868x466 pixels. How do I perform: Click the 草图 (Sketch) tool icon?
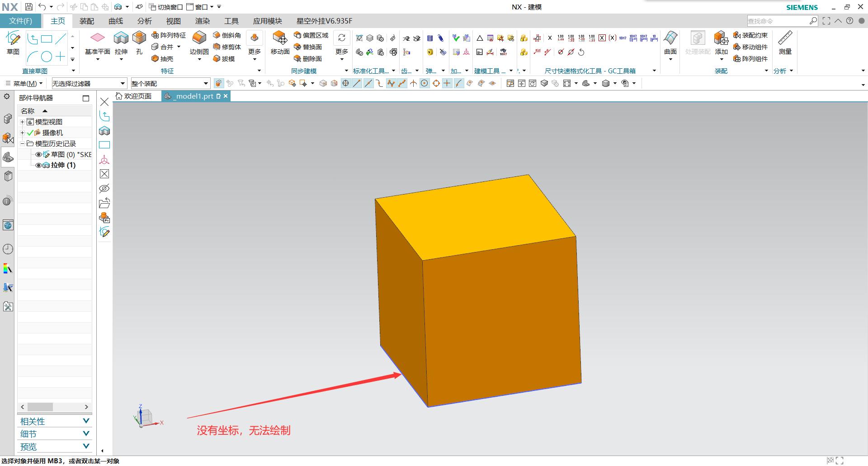click(x=13, y=40)
